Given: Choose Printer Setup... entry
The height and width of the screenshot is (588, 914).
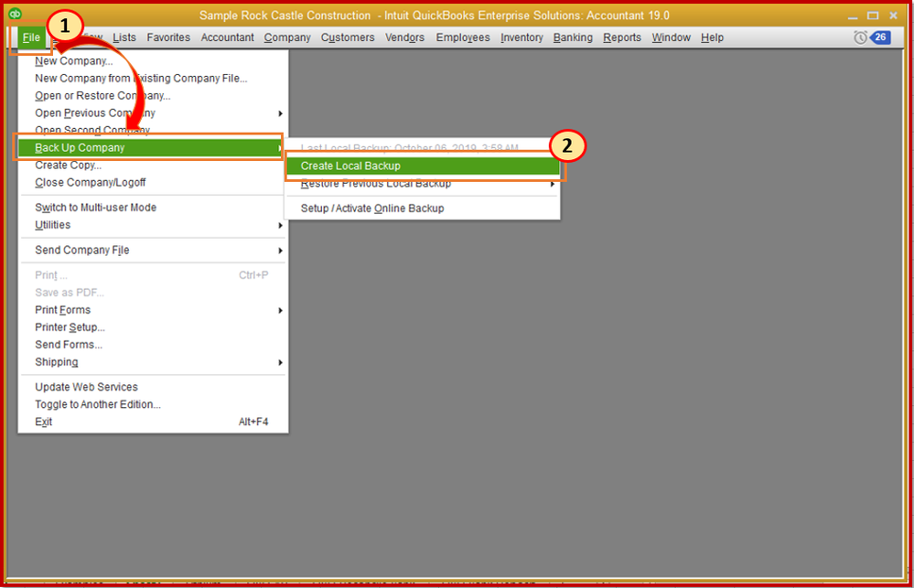Looking at the screenshot, I should pos(153,327).
